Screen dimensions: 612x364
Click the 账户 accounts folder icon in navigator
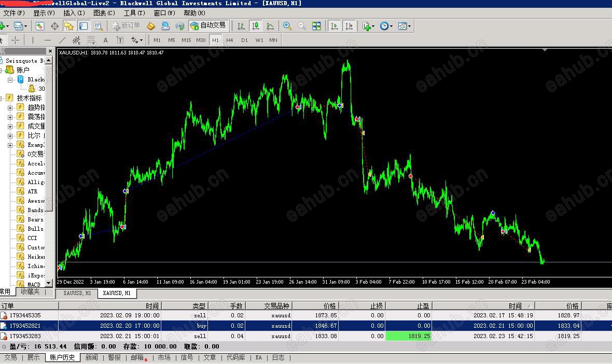[10, 70]
